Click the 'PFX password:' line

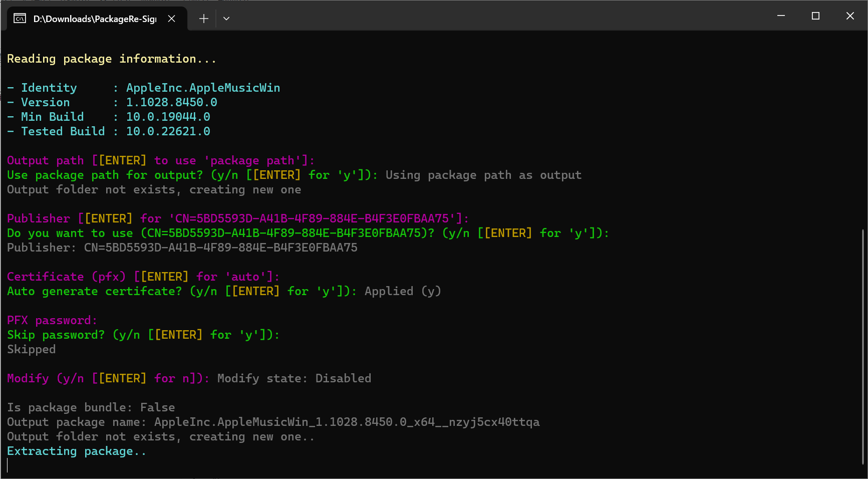click(52, 320)
